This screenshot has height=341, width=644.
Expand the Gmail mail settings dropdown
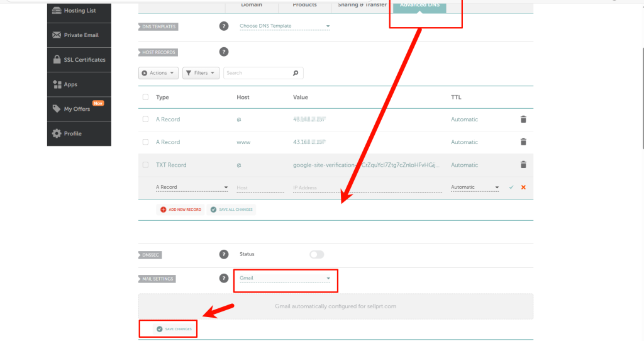(285, 278)
